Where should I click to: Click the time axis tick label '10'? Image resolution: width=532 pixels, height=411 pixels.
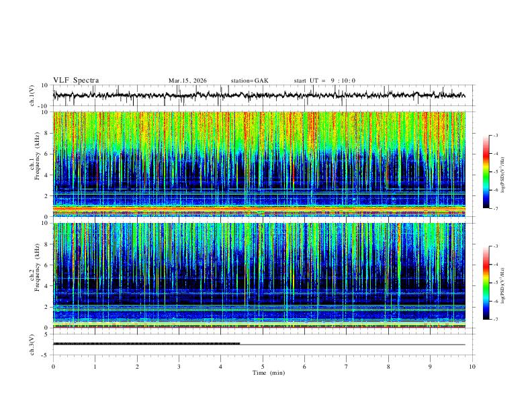[472, 367]
